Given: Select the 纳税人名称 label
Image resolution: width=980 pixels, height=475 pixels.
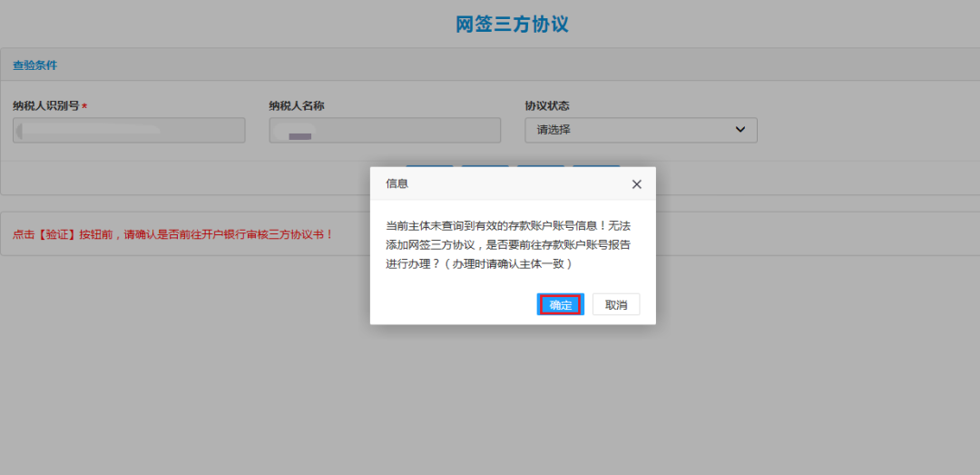Looking at the screenshot, I should tap(296, 105).
